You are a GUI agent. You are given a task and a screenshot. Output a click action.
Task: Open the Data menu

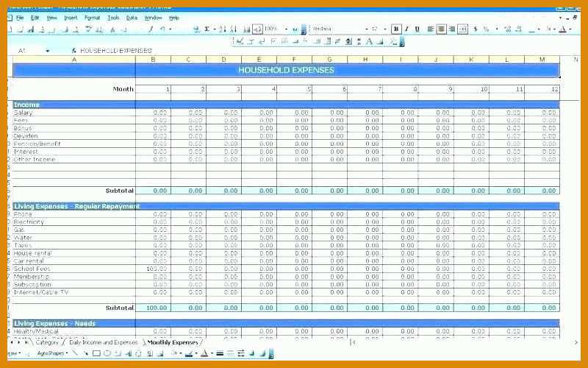[132, 18]
